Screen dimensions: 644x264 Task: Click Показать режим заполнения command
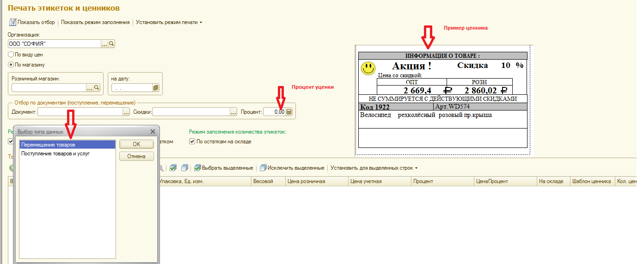[x=95, y=22]
